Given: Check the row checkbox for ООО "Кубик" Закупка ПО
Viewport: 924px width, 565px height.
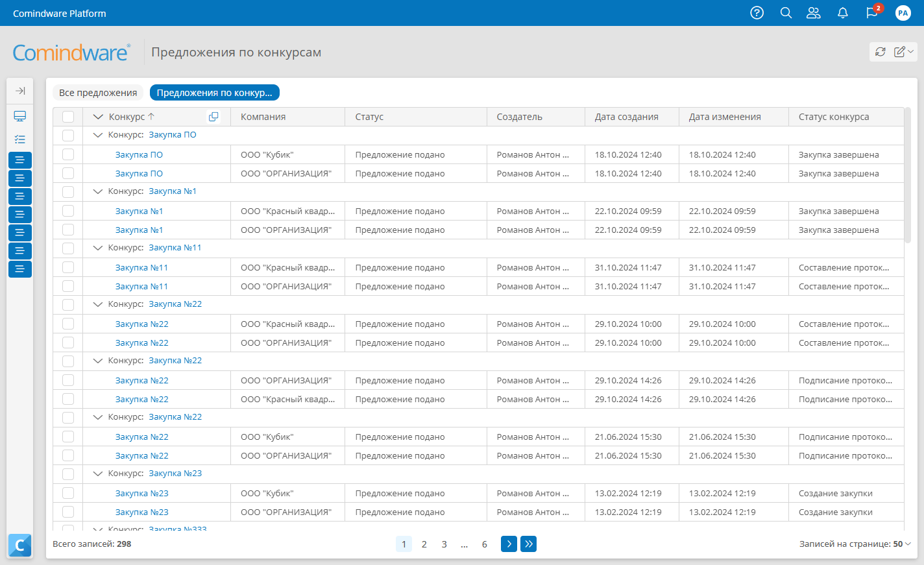Looking at the screenshot, I should coord(68,154).
